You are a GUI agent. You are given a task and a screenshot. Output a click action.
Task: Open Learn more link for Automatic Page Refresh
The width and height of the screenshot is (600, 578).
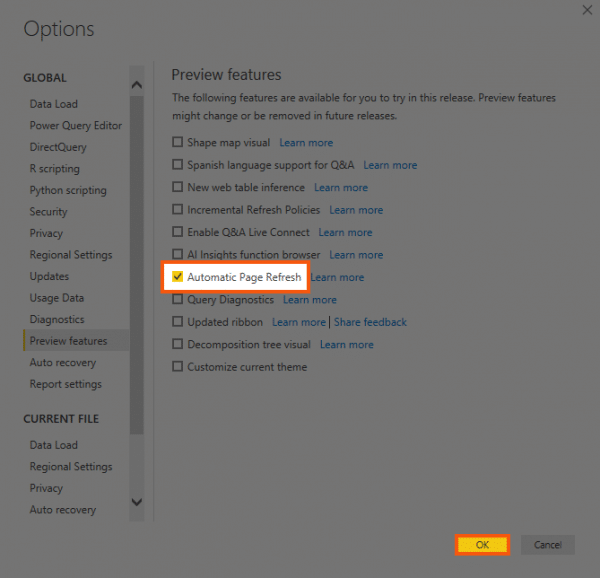click(337, 277)
